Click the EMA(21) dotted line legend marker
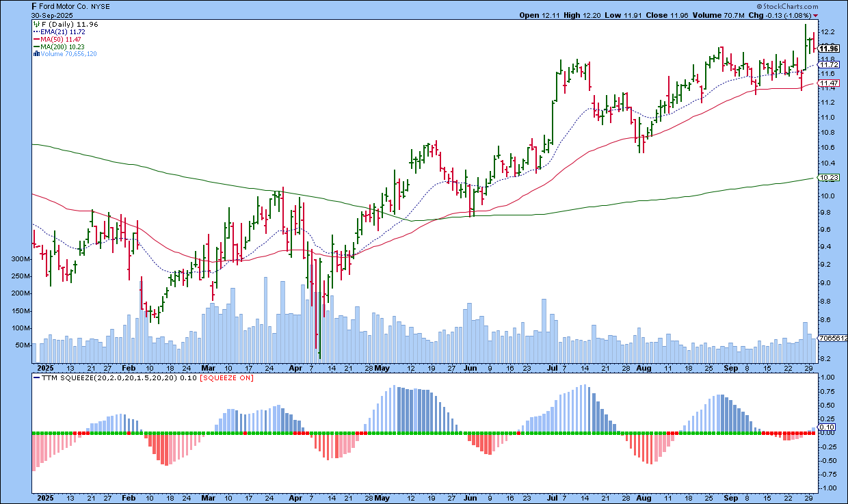This screenshot has width=848, height=504. pyautogui.click(x=36, y=31)
